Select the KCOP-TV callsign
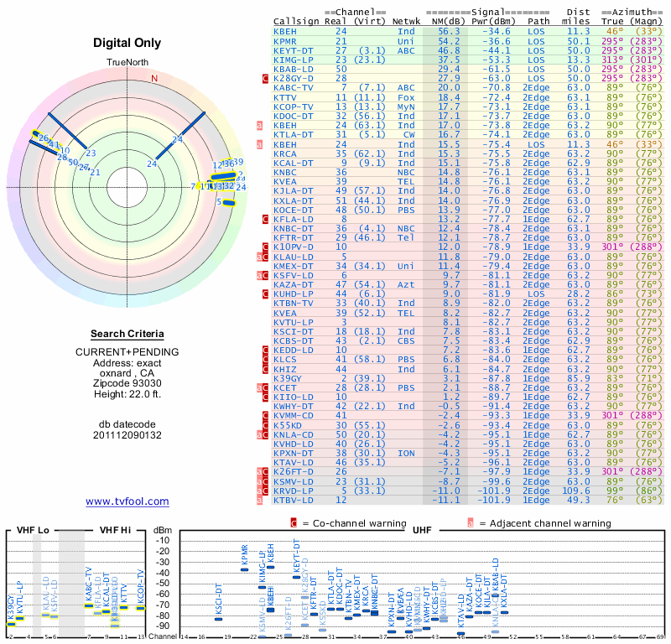 tap(294, 107)
